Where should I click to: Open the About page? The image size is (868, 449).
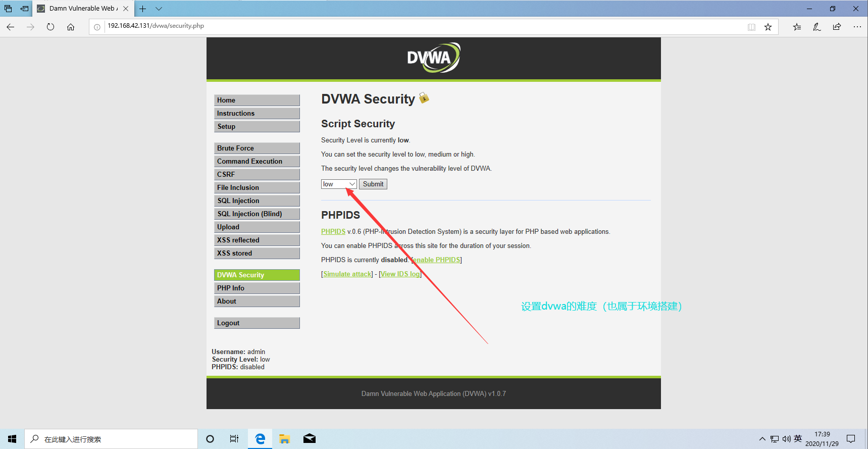[257, 301]
